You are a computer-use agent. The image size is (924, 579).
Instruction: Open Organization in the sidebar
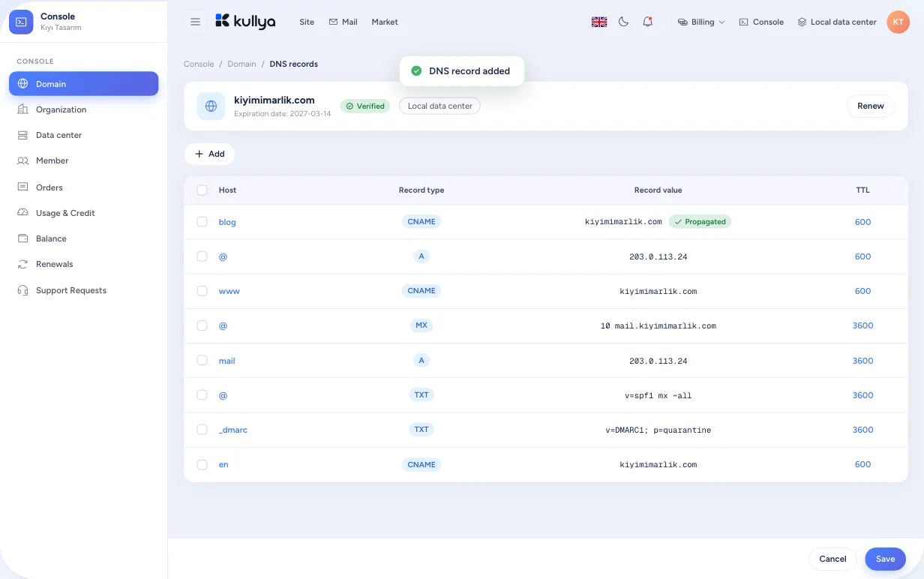pyautogui.click(x=83, y=109)
